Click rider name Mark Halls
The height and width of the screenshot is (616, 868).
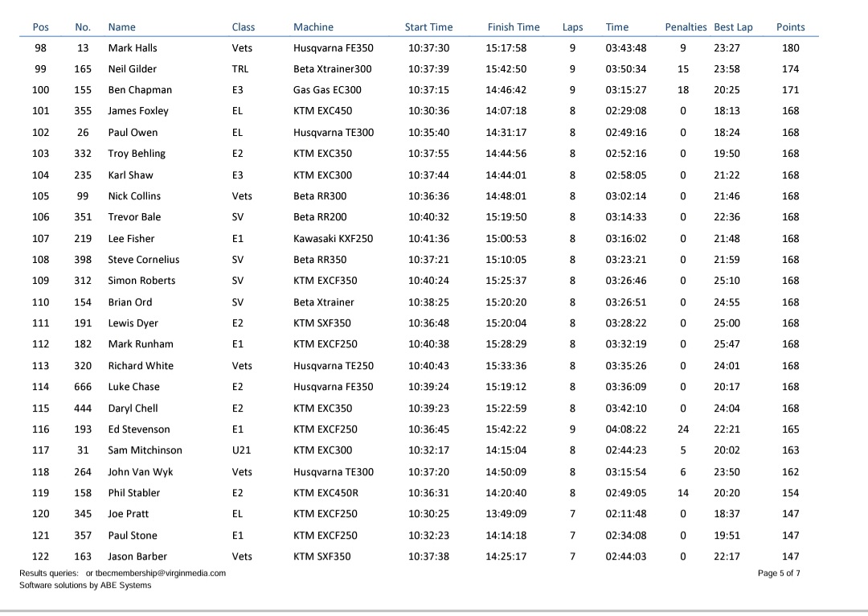tap(133, 48)
